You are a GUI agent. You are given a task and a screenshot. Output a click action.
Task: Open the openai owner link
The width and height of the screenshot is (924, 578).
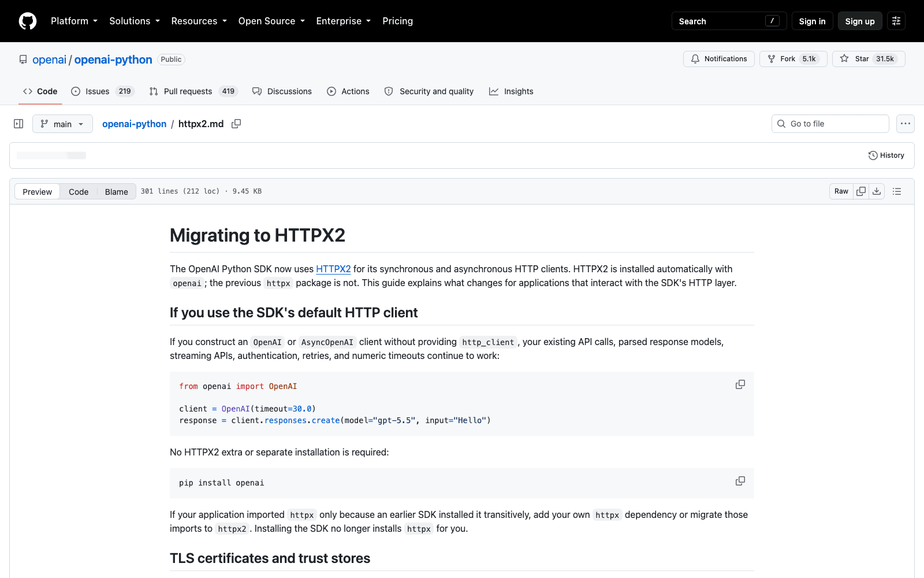click(x=49, y=60)
